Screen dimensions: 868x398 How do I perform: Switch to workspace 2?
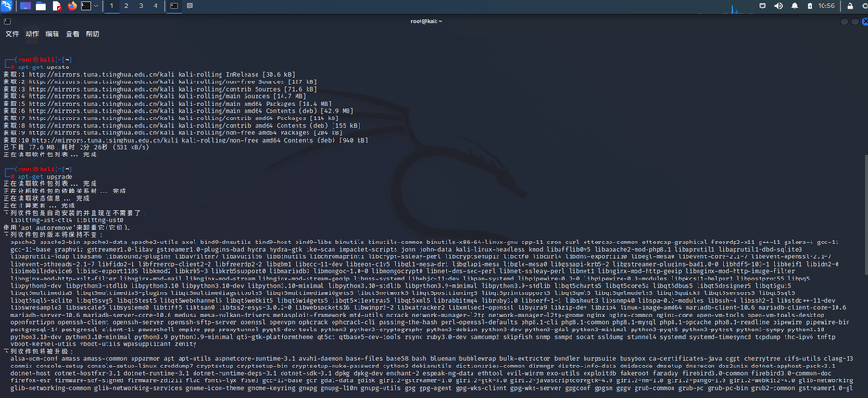[126, 6]
